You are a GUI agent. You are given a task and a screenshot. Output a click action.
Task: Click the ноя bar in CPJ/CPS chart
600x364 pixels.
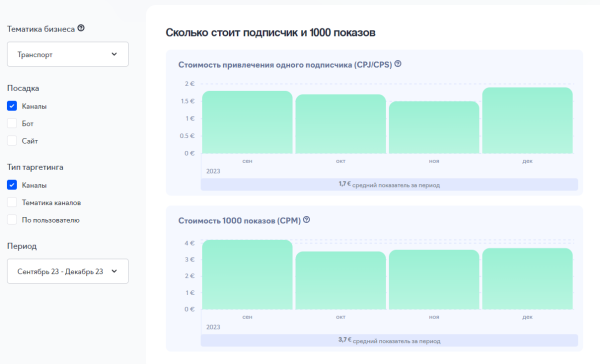click(x=434, y=127)
